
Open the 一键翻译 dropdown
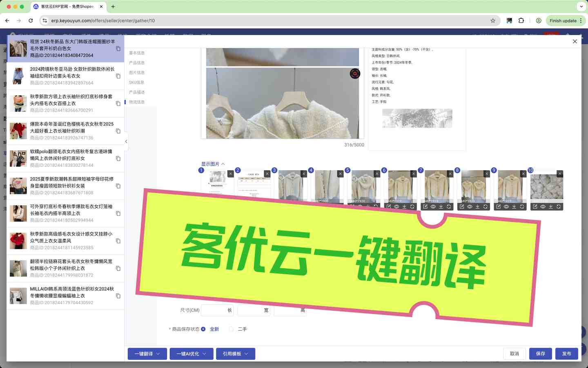coord(147,354)
